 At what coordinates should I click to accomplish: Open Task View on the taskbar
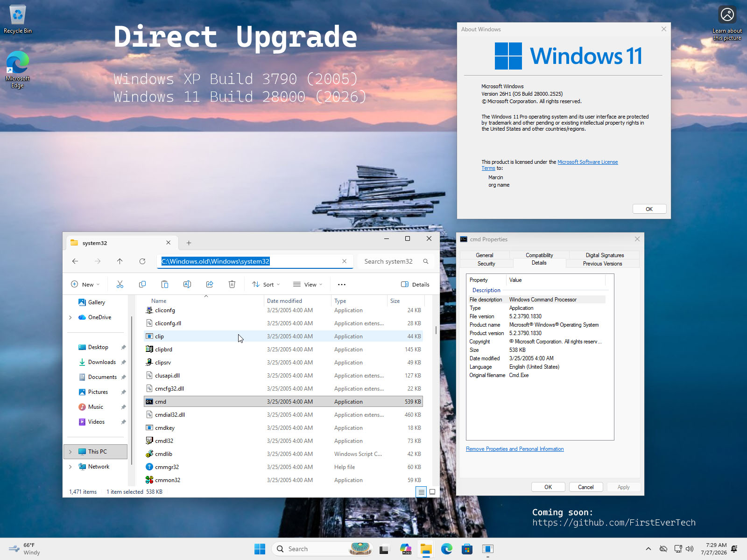click(x=384, y=549)
